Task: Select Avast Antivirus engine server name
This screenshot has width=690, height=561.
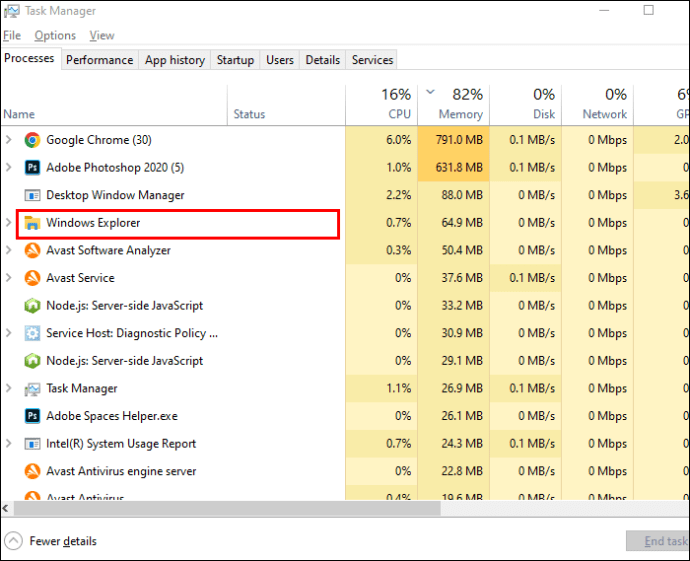Action: [121, 471]
